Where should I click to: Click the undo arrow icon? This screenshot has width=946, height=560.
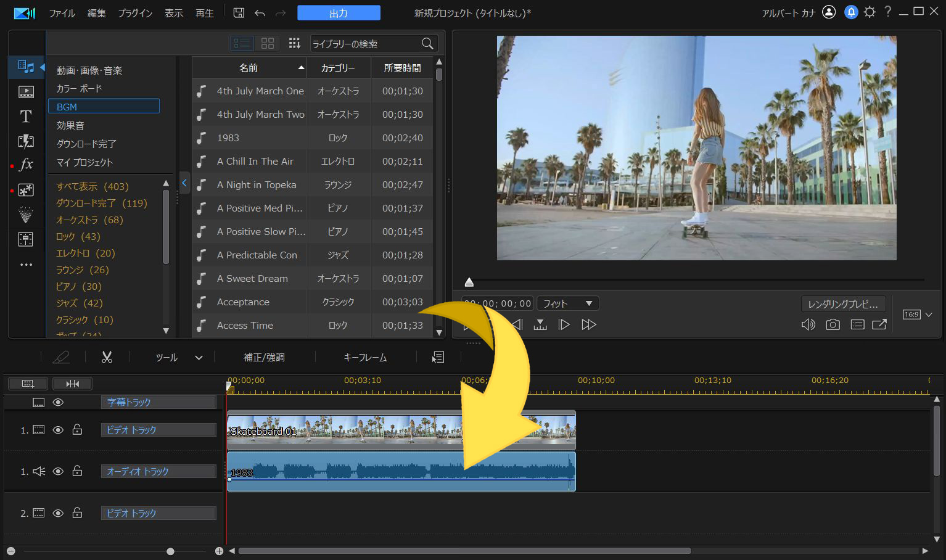point(260,13)
